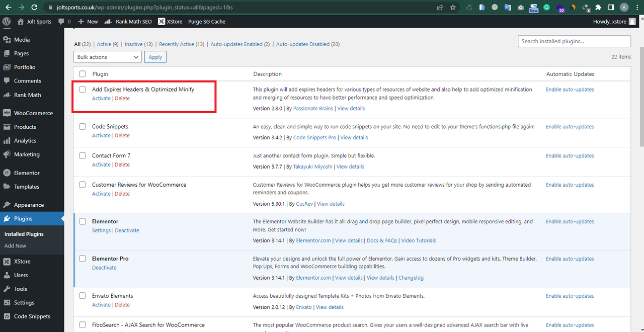Image resolution: width=644 pixels, height=332 pixels.
Task: Open Howdy, xstore account menu
Action: click(614, 22)
